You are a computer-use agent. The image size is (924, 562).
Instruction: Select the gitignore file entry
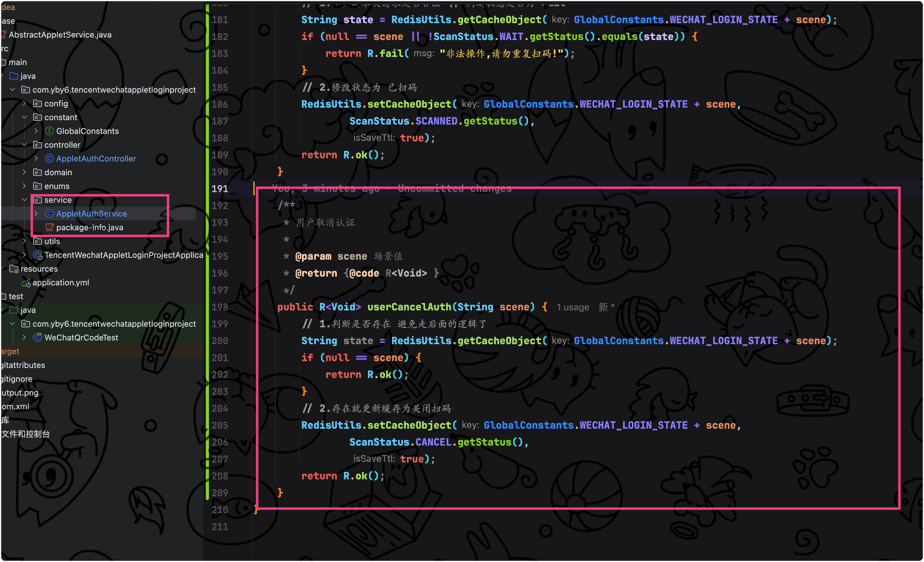17,379
